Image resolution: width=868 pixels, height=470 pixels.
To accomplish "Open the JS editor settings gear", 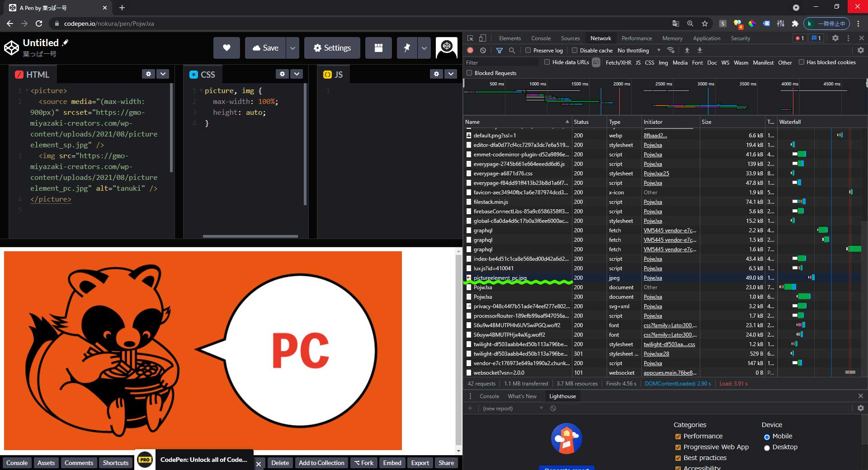I will tap(436, 74).
